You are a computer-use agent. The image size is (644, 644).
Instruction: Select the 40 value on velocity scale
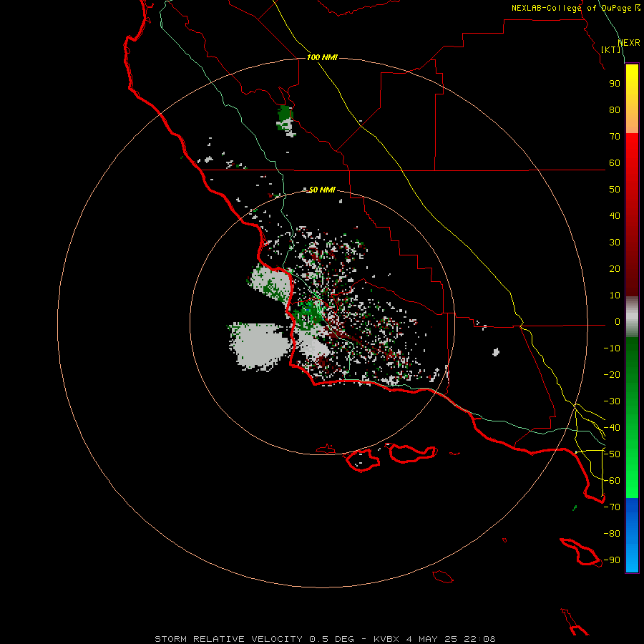click(615, 215)
